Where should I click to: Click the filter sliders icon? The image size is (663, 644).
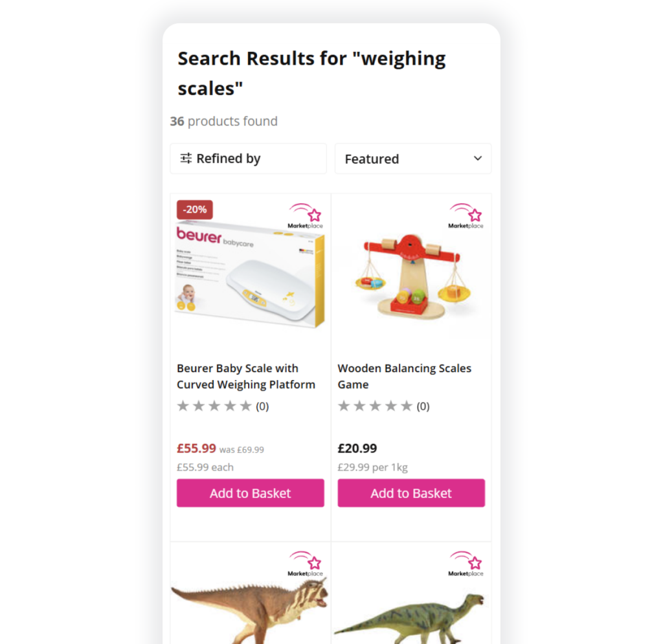[186, 159]
